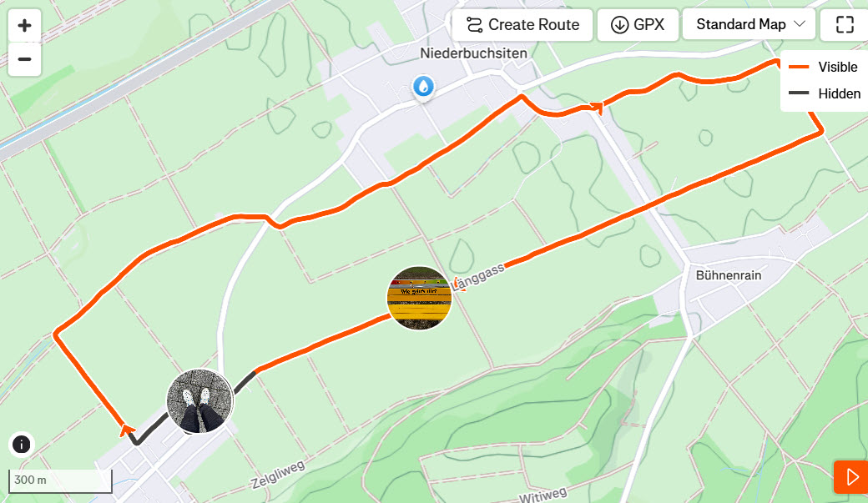Click the Visible orange legend entry

coord(823,67)
